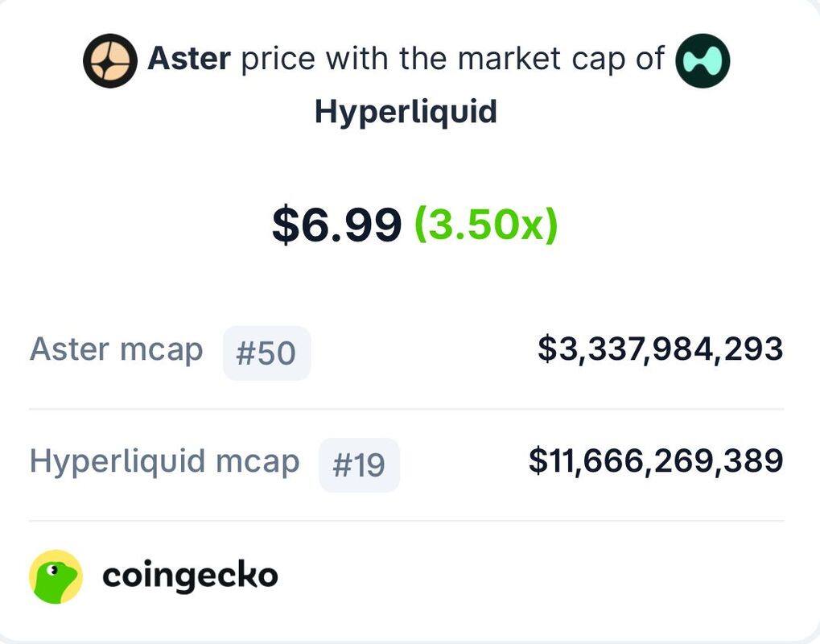This screenshot has width=820, height=644.
Task: Select the $6.99 projected price
Action: [337, 225]
